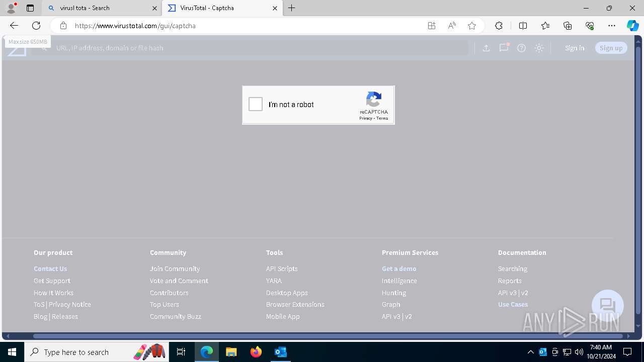Open VirusTotal help question icon

click(x=522, y=48)
